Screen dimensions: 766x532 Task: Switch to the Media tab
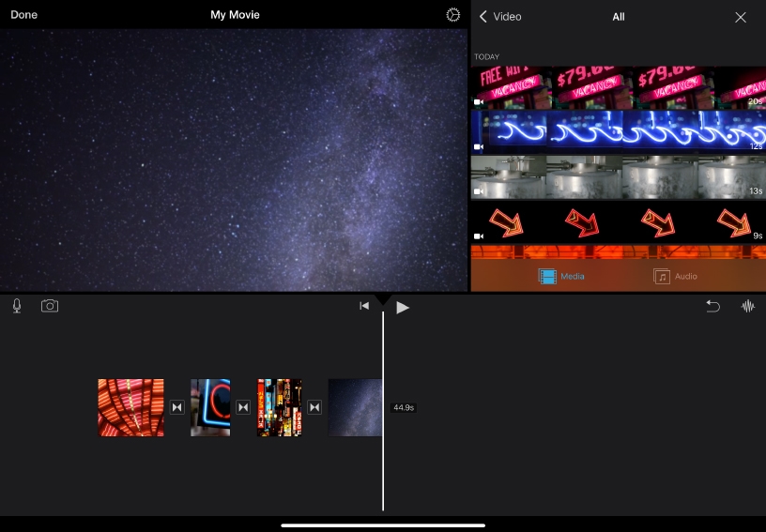click(561, 276)
